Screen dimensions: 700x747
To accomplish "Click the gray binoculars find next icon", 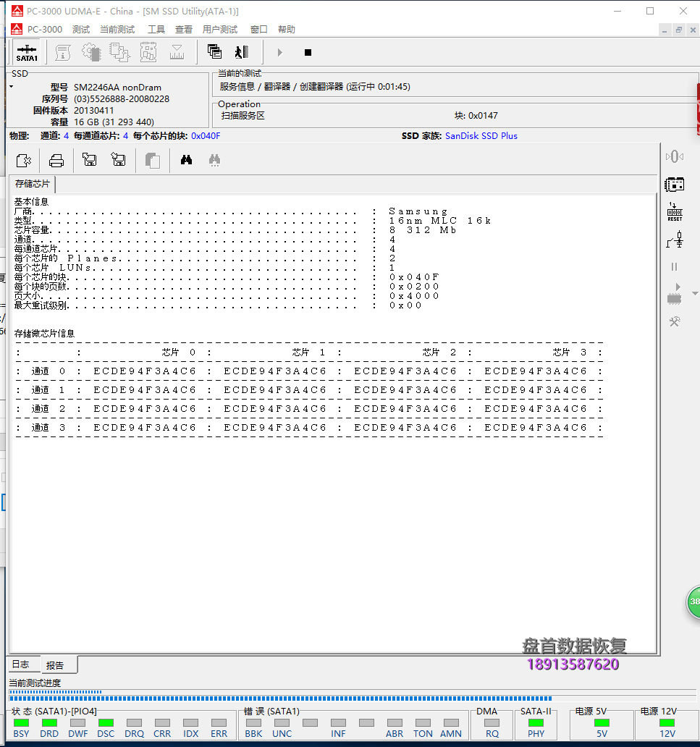I will [215, 160].
